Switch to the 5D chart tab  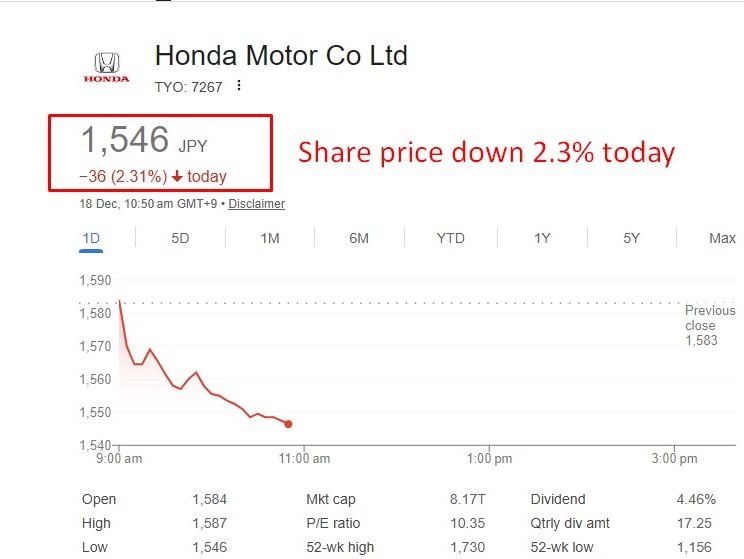coord(180,238)
